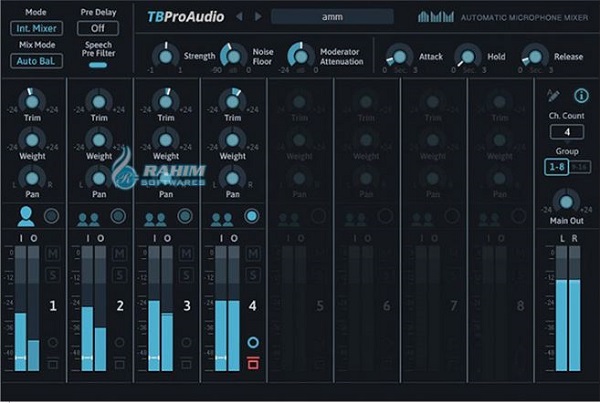Click channel 2 small circle icon
The width and height of the screenshot is (600, 403).
pos(119,343)
